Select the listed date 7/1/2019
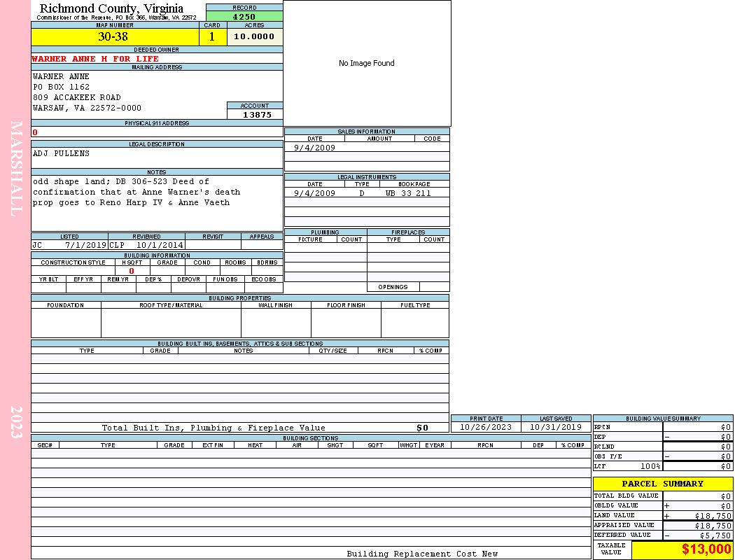This screenshot has height=560, width=735. (85, 246)
